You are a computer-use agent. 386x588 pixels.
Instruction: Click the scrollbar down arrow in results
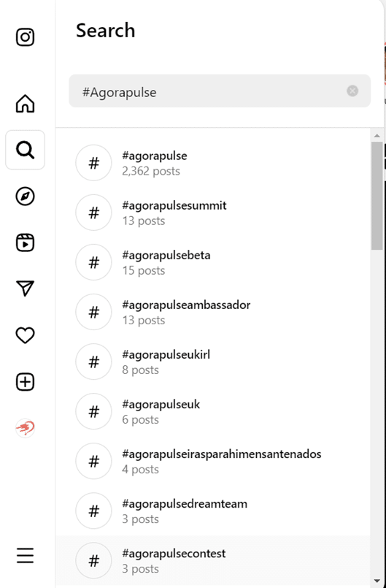[377, 580]
